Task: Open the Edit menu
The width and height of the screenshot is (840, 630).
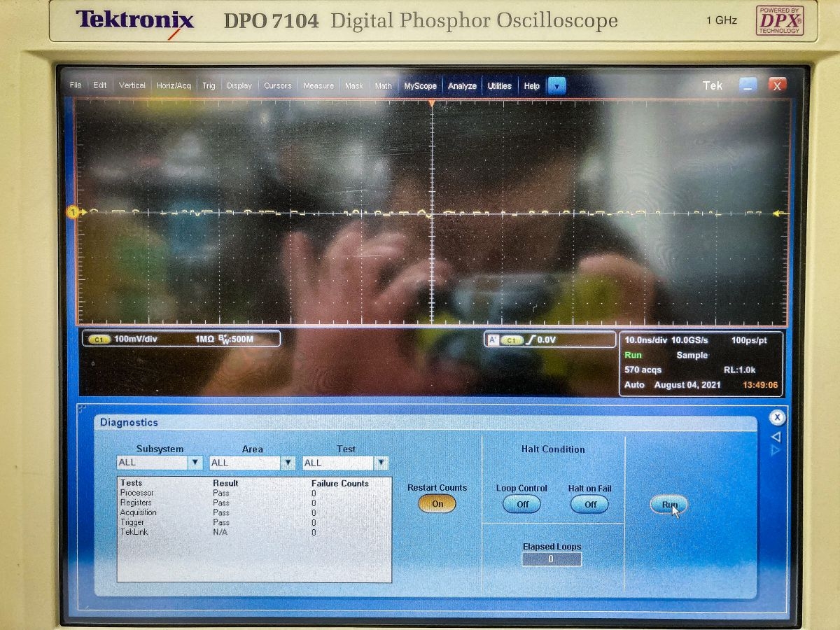Action: (x=100, y=85)
